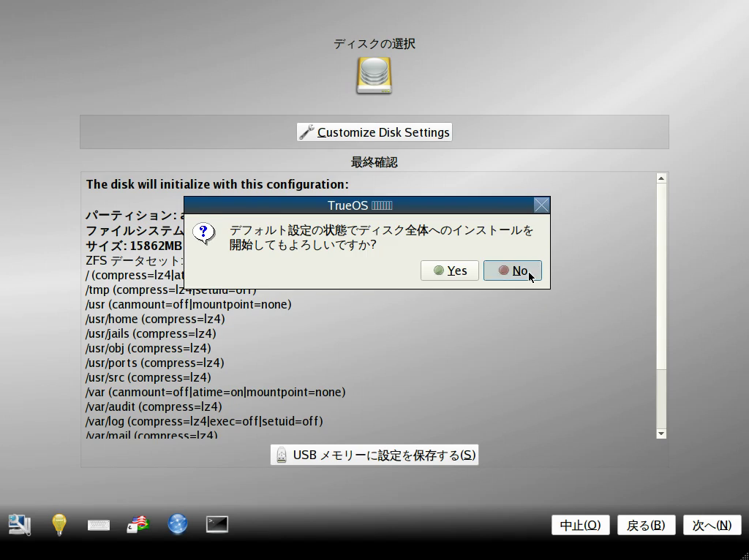Proceed with 次へ(N) button
The image size is (749, 560).
(712, 525)
